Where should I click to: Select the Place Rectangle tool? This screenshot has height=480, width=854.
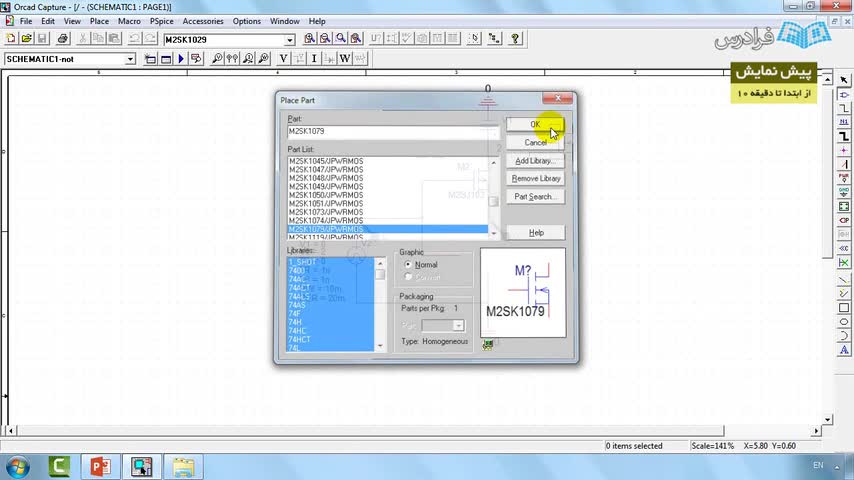[844, 308]
